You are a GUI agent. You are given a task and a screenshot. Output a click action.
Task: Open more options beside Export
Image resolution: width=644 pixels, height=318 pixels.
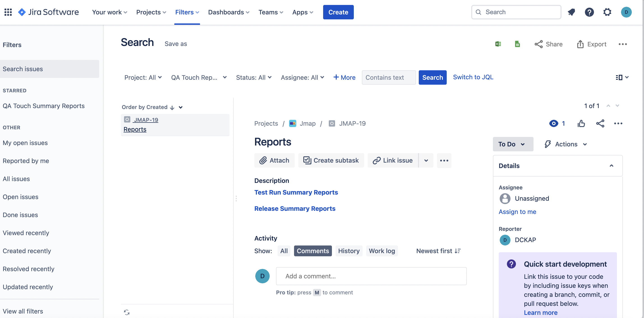click(x=623, y=44)
